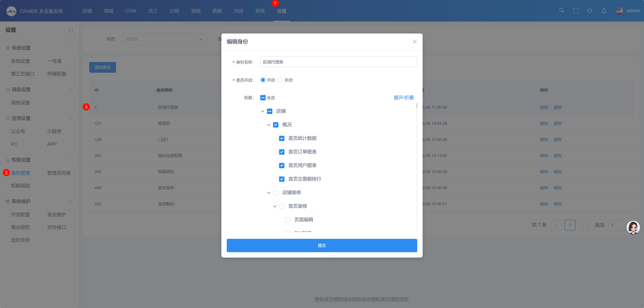
Task: Click pagination page 1 button
Action: pyautogui.click(x=570, y=225)
